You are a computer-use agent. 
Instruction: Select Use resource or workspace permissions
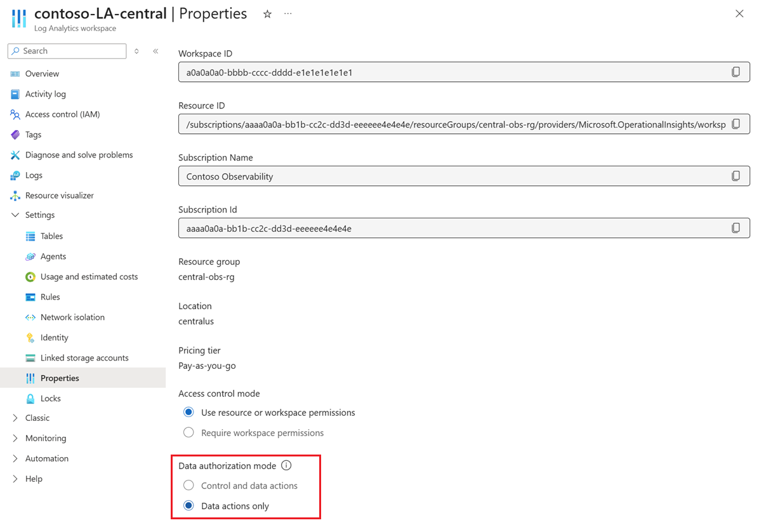(188, 413)
